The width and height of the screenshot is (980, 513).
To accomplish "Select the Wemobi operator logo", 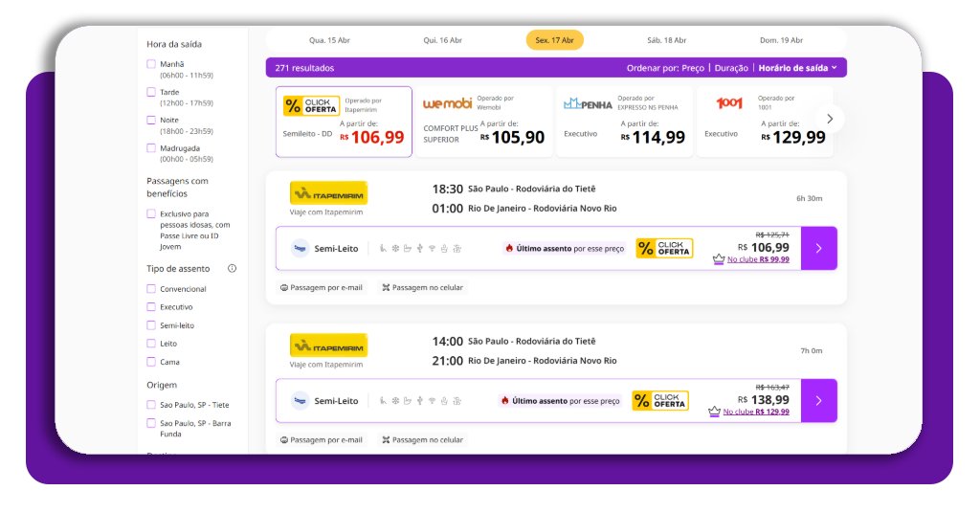I will (448, 103).
